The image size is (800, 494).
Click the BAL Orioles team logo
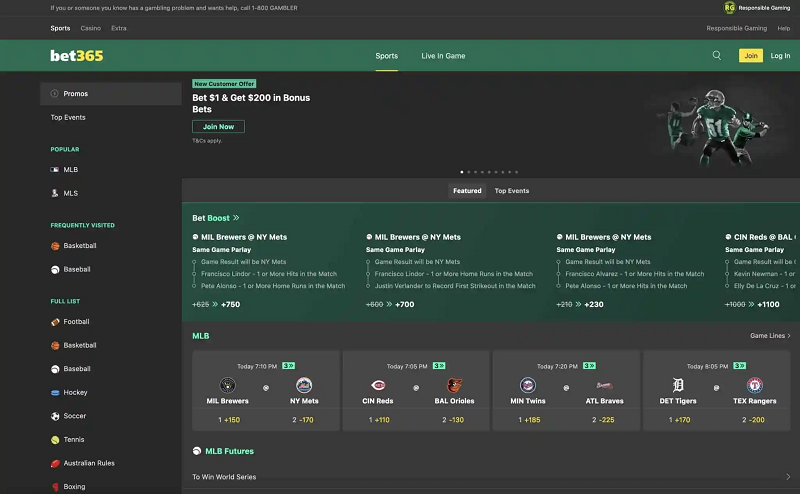(x=454, y=385)
